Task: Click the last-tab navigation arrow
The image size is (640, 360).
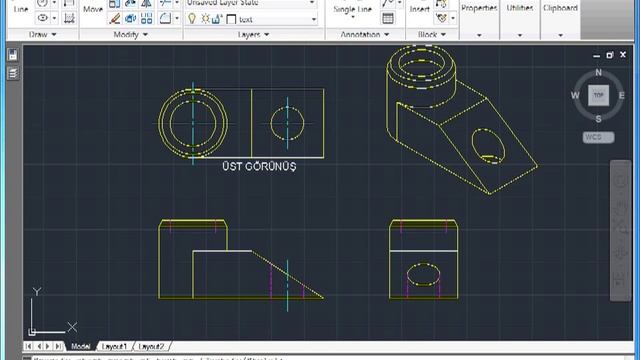Action: coord(58,346)
